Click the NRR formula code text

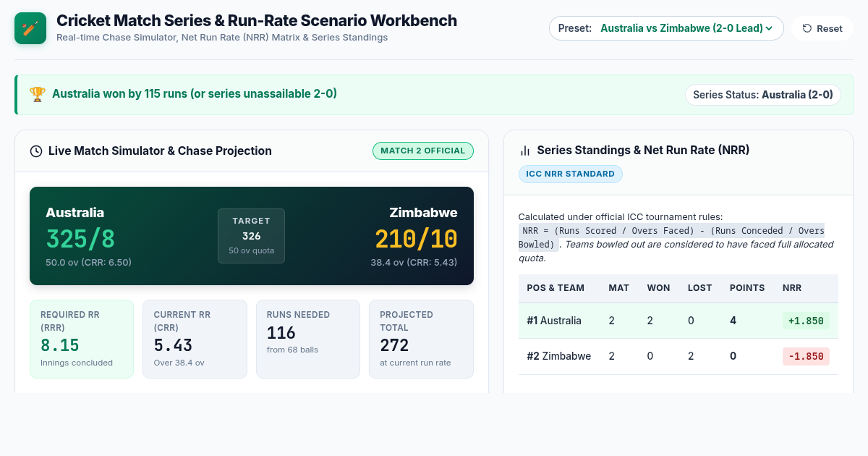tap(671, 237)
